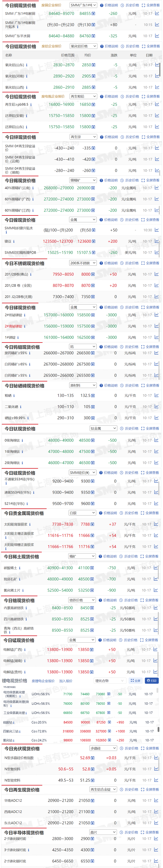The height and width of the screenshot is (868, 163).
Task: Click info icon beside 氧化铝(河南)
Action: coord(27,76)
